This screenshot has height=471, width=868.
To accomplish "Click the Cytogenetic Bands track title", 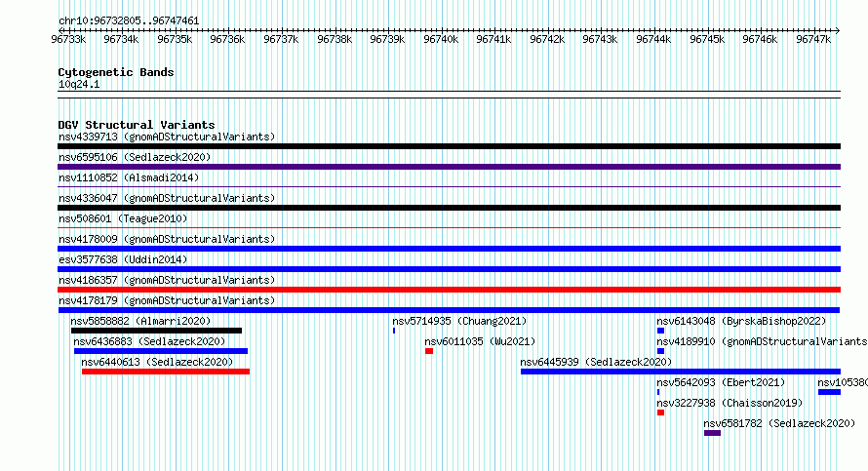I will [116, 72].
